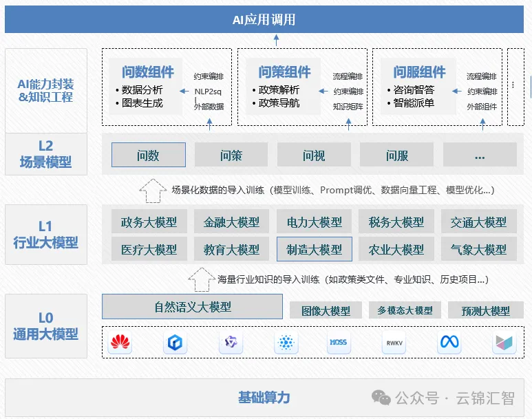This screenshot has height=419, width=532.
Task: Click the Huawei logo icon
Action: [120, 342]
